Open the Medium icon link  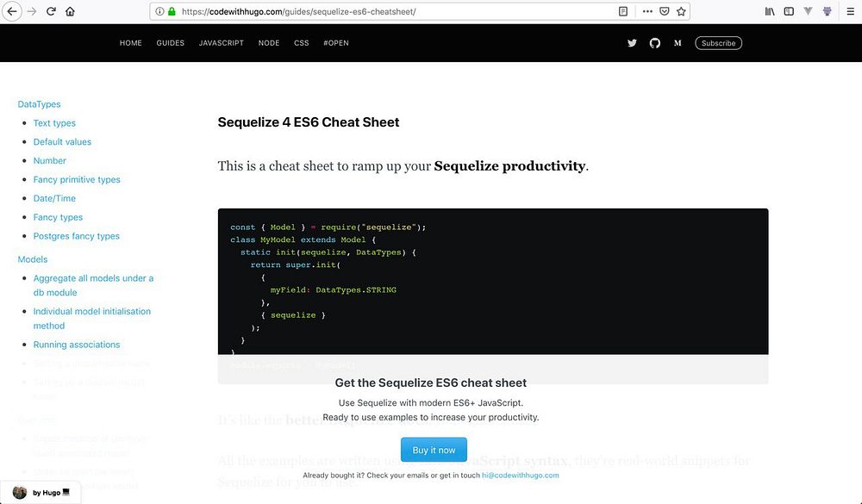coord(678,43)
